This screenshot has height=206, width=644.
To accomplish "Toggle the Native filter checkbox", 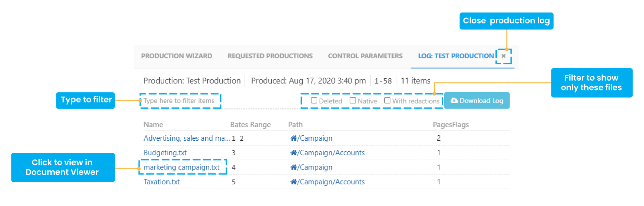I will tap(353, 100).
